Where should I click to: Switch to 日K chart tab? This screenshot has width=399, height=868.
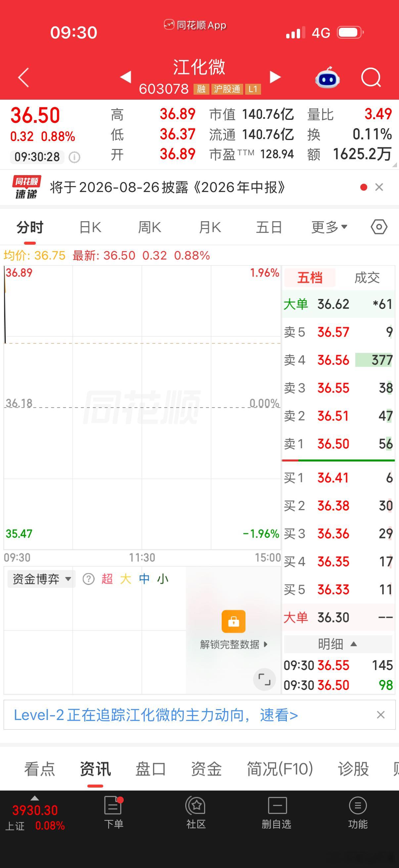coord(90,227)
